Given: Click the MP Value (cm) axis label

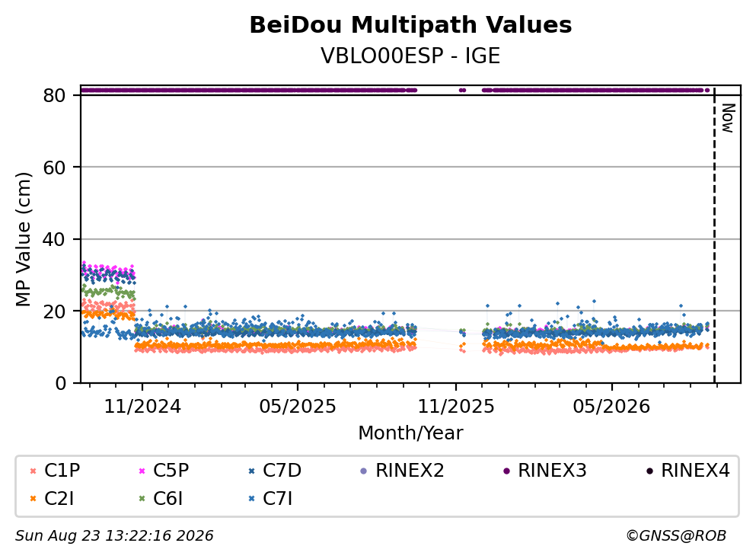Looking at the screenshot, I should [23, 239].
